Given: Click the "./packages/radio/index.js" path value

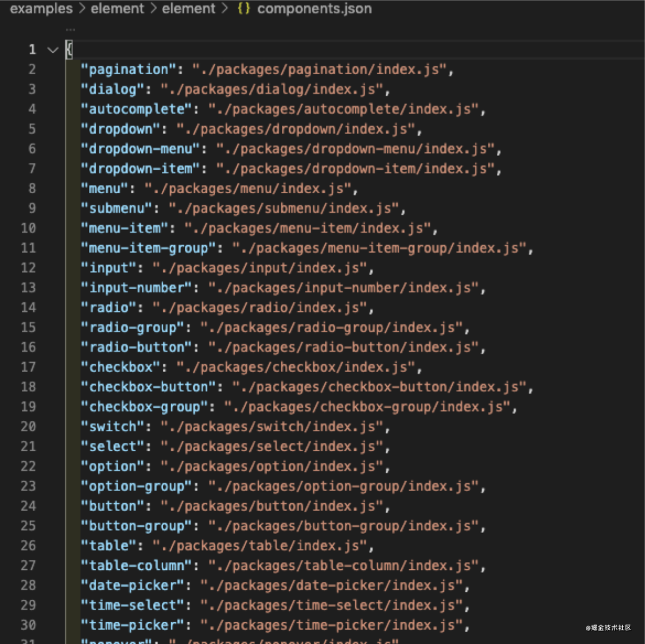Looking at the screenshot, I should coord(260,308).
